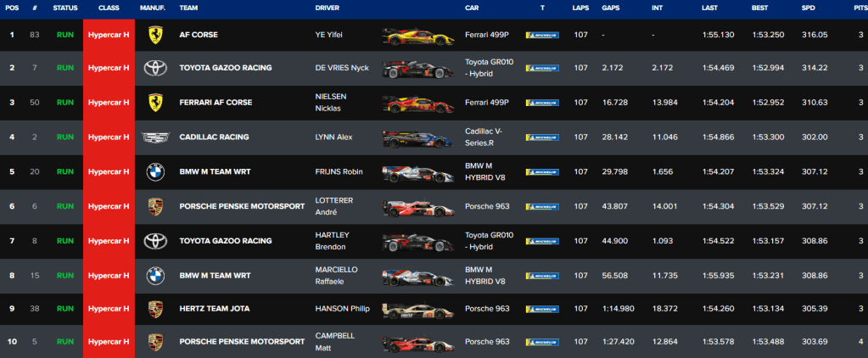Sort by the SPD column header

[x=809, y=8]
